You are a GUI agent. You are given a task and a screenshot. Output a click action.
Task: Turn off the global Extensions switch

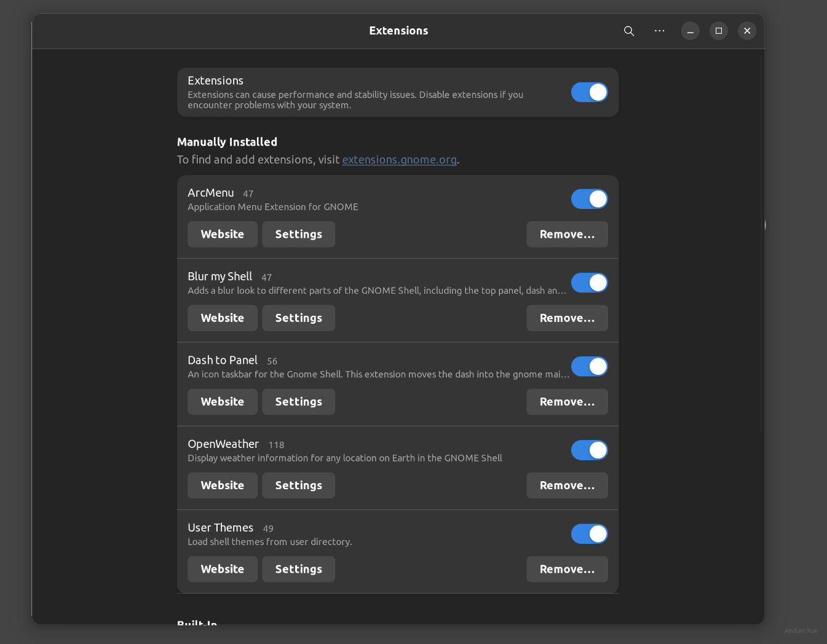coord(589,92)
